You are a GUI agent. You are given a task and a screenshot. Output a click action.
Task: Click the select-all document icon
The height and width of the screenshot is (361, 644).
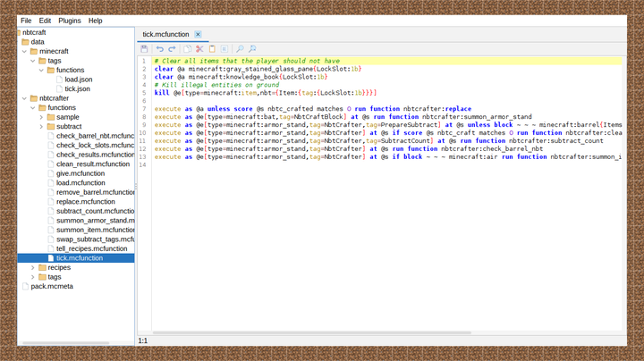(x=225, y=49)
